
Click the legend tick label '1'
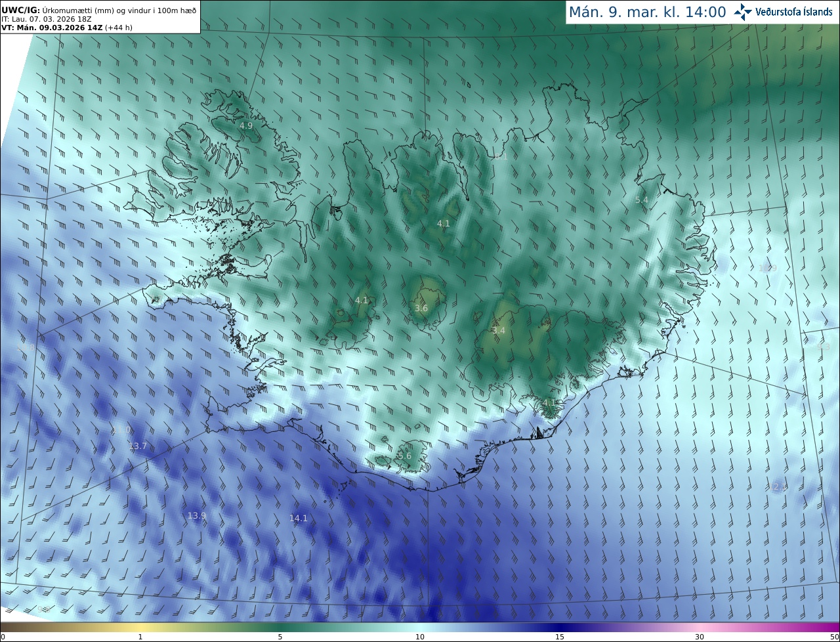click(x=140, y=637)
